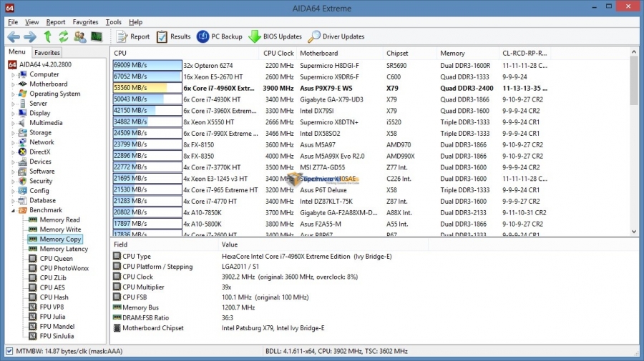Sort by the Memory column header
Image resolution: width=644 pixels, height=361 pixels.
click(x=468, y=54)
